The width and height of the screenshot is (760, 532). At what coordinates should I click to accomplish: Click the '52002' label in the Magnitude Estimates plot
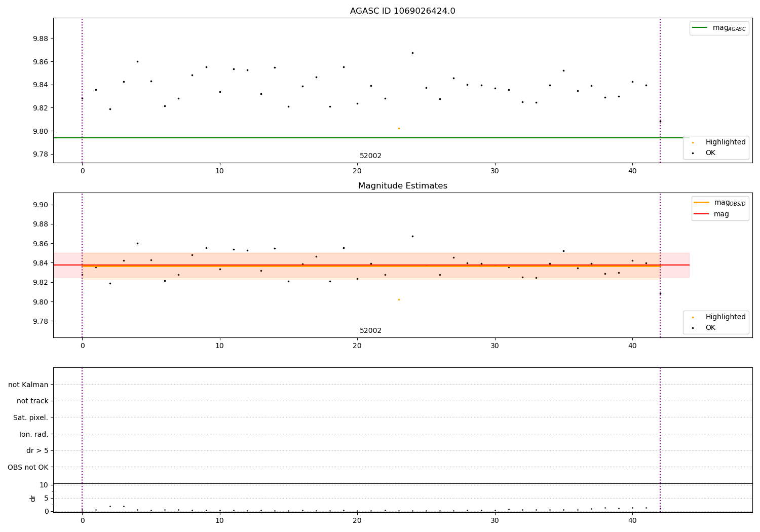[x=370, y=330]
